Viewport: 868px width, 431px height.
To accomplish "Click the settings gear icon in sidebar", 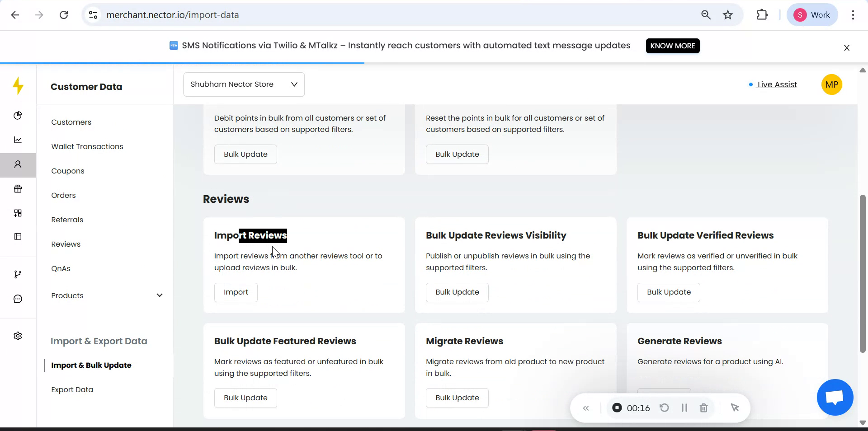I will coord(18,336).
